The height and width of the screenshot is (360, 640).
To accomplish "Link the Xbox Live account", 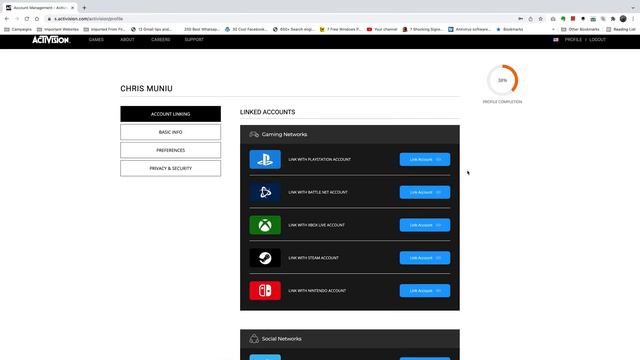I will coord(425,225).
